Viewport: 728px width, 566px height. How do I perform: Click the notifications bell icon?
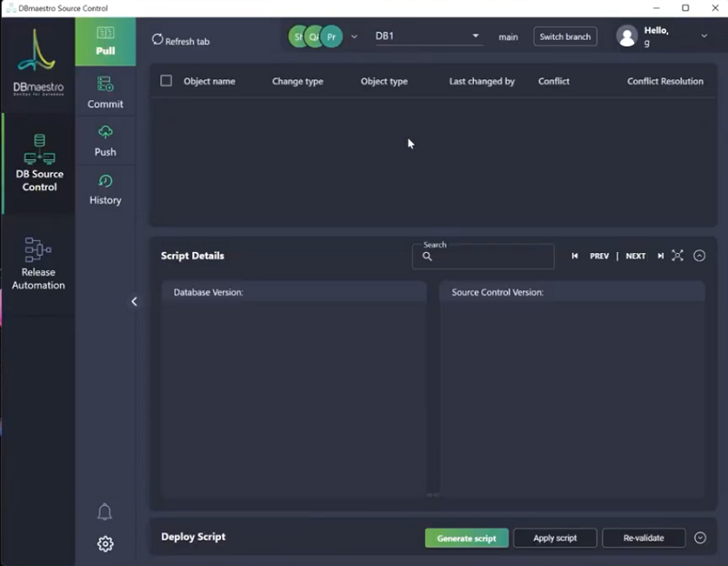105,511
